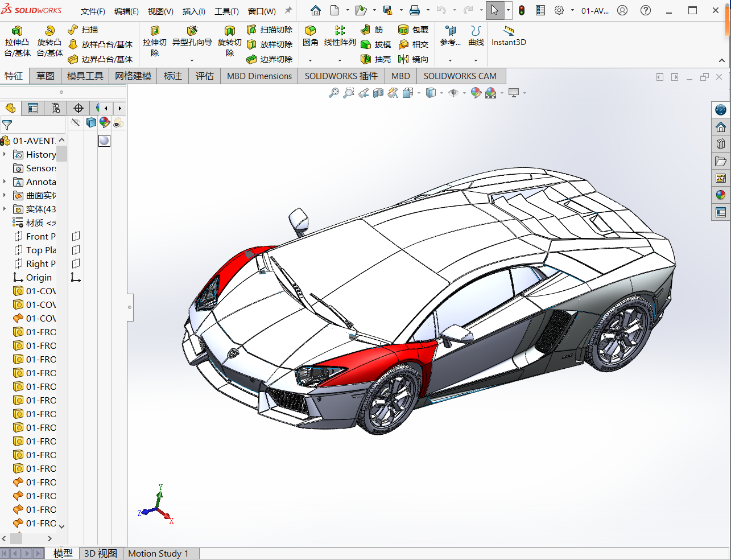
Task: Switch to the Motion Study 1 tab
Action: click(158, 553)
